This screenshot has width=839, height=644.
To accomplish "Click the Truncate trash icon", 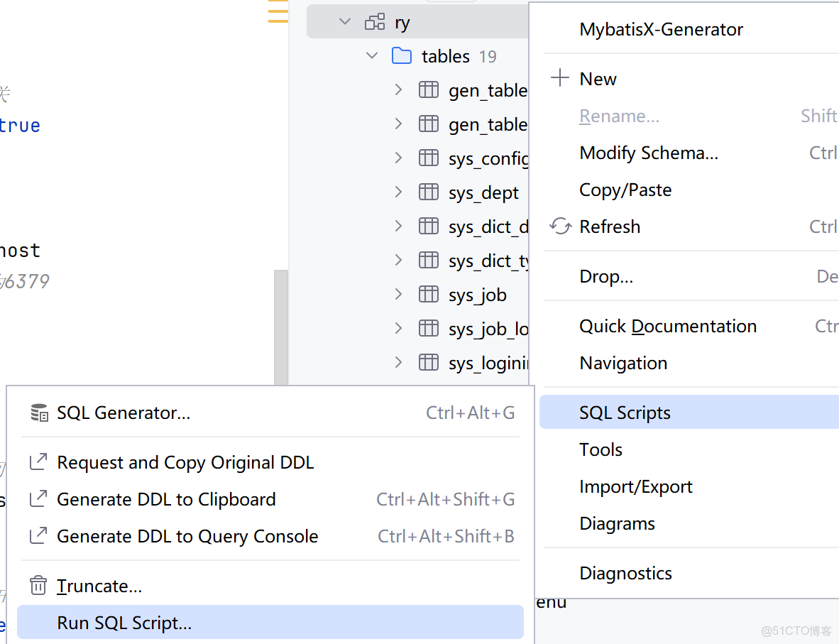I will (38, 586).
